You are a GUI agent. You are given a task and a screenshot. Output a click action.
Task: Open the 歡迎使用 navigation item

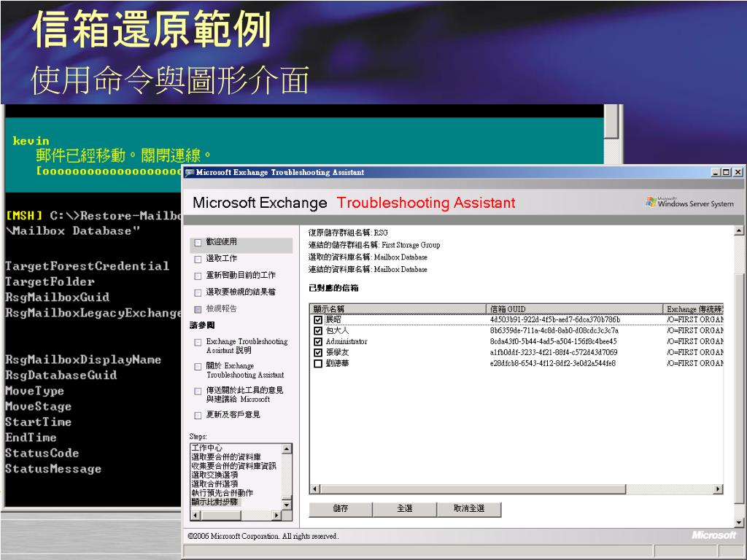coord(222,242)
